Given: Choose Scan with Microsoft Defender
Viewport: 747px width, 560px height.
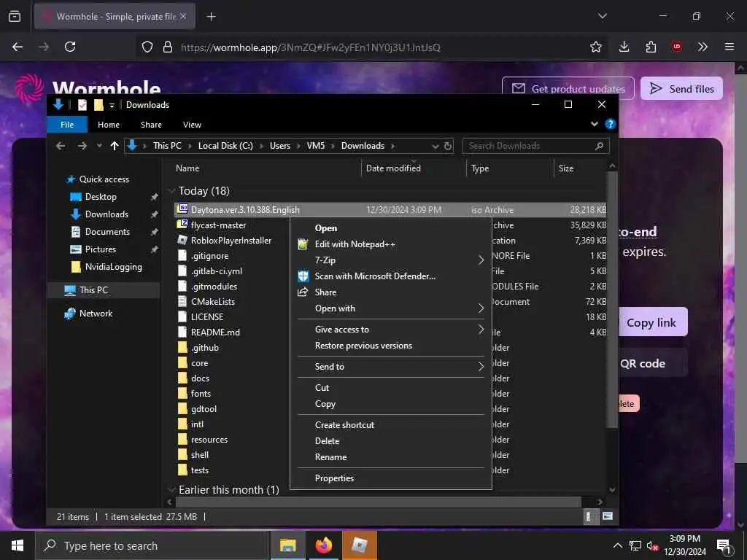Looking at the screenshot, I should (x=391, y=276).
